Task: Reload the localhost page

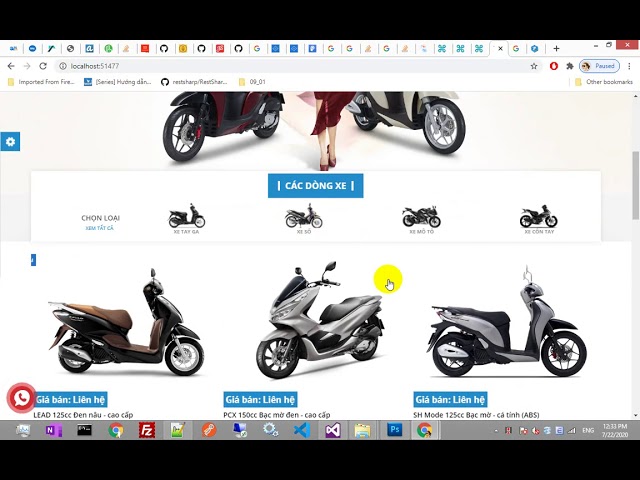Action: tap(43, 66)
